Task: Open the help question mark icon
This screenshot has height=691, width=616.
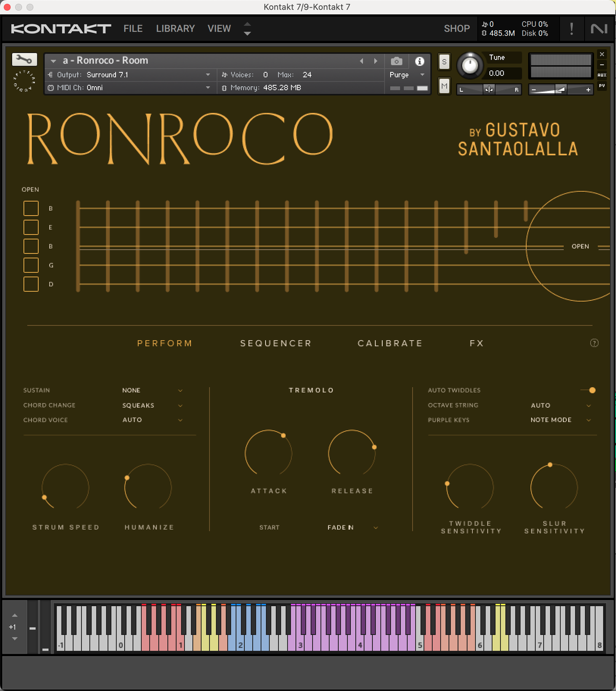Action: pos(594,343)
